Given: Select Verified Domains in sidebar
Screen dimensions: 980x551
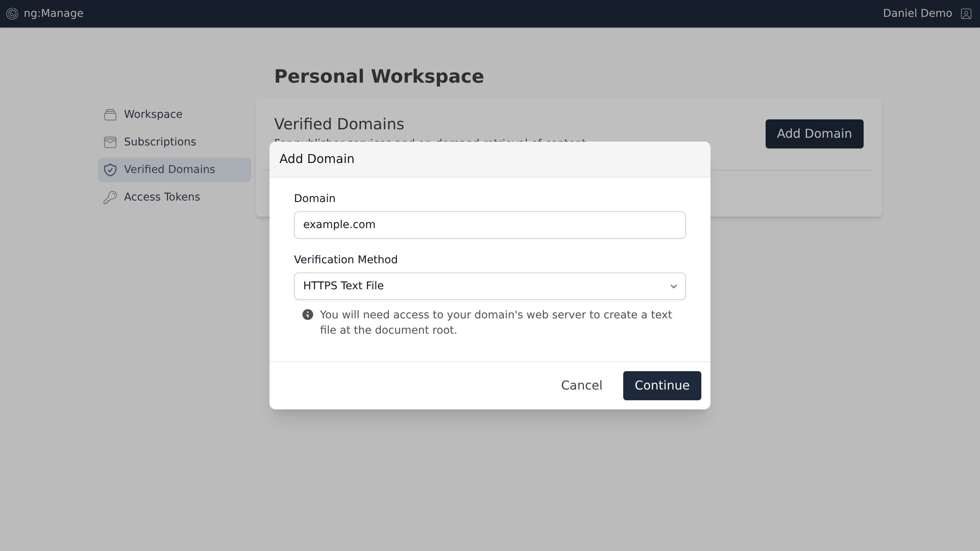Looking at the screenshot, I should pyautogui.click(x=169, y=170).
